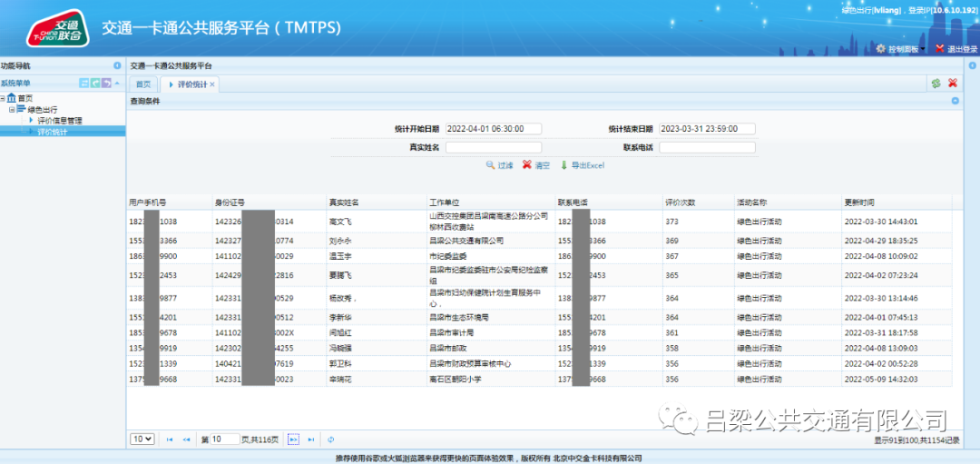Click the page number input showing 10
This screenshot has width=980, height=464.
click(225, 439)
